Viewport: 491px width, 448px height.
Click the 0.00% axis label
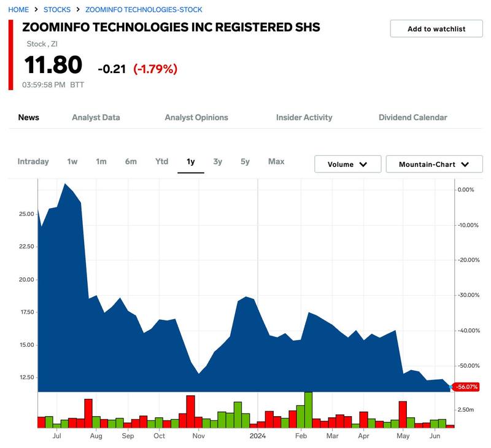466,190
